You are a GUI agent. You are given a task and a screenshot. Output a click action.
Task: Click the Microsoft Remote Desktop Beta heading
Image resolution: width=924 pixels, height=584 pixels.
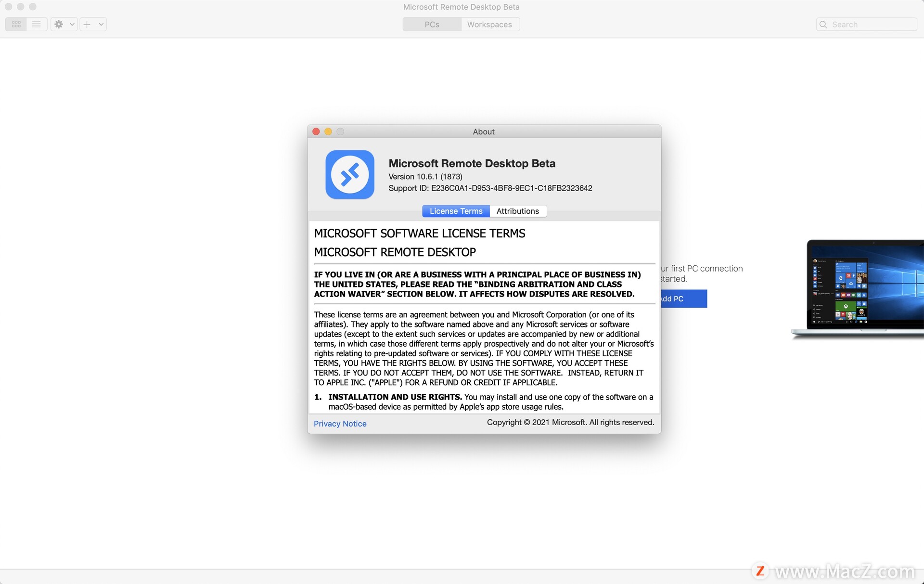[472, 164]
